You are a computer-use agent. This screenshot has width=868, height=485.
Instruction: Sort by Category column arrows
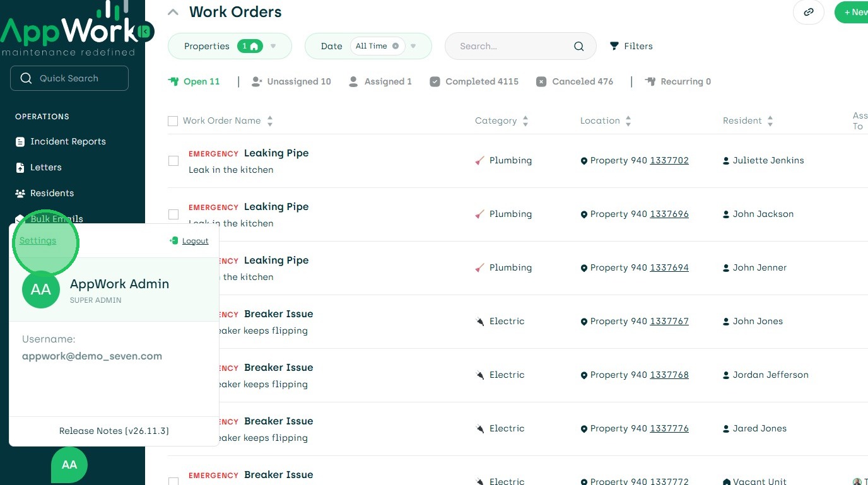tap(525, 121)
